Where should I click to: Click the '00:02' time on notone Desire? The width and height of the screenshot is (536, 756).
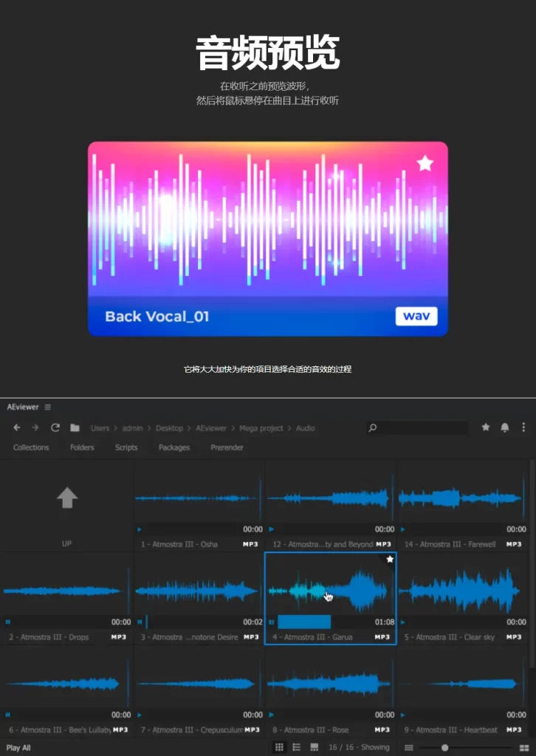tap(253, 622)
